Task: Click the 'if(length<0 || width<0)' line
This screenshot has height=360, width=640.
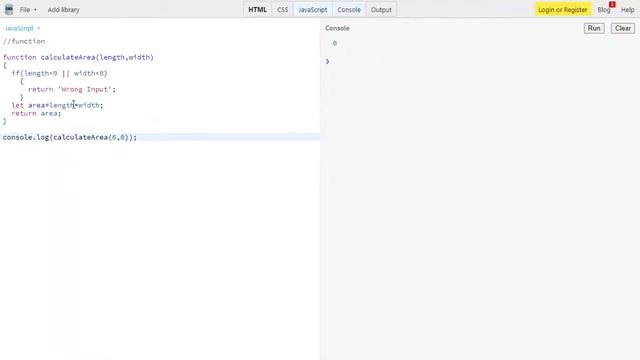Action: (60, 73)
